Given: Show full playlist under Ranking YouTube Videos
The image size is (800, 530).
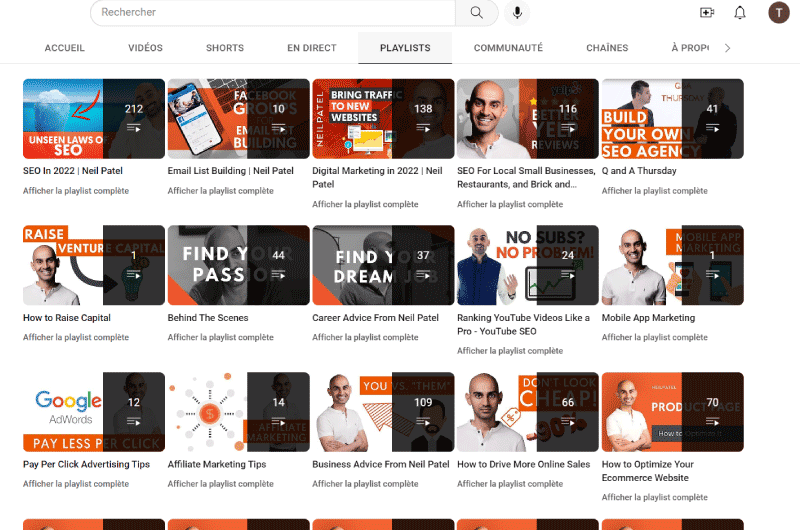Looking at the screenshot, I should click(x=510, y=351).
